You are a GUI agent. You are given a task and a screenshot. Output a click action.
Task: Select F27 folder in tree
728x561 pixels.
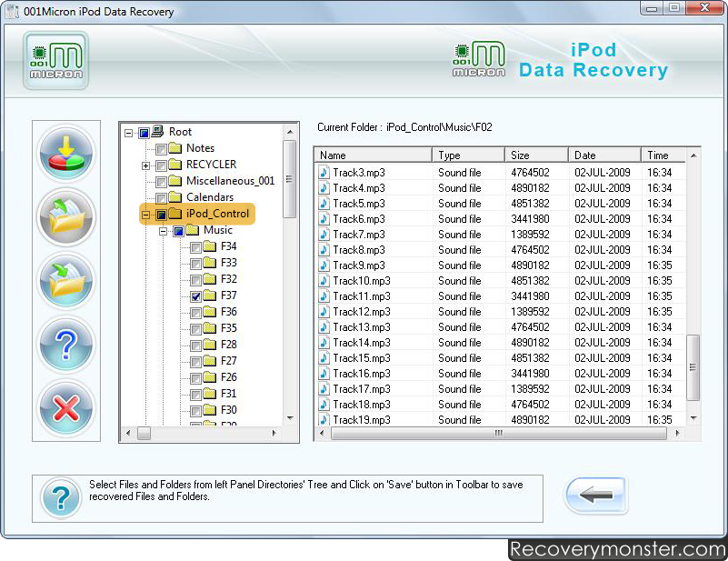(229, 361)
